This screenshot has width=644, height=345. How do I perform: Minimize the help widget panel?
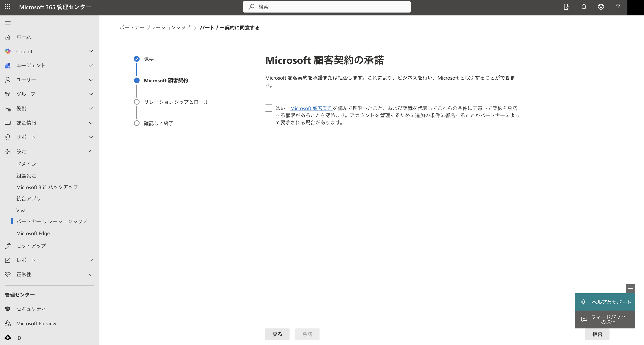click(x=630, y=289)
